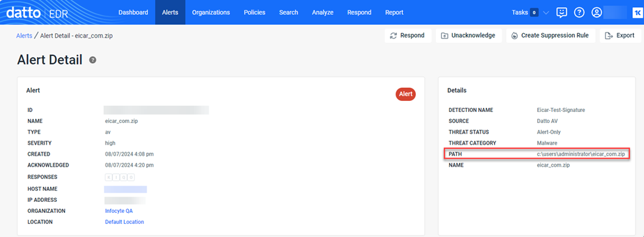Open the feedback smiley chat icon

[x=561, y=12]
